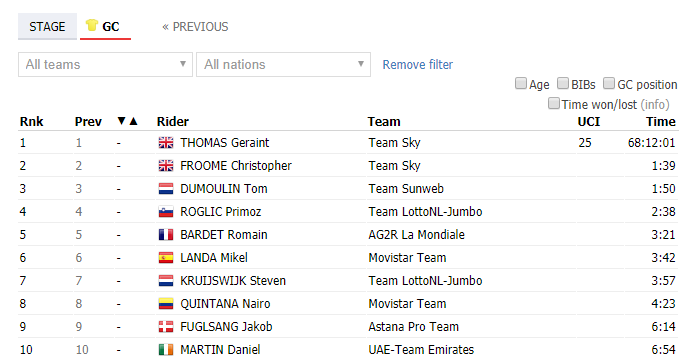Click the Remove filter link

coord(418,65)
